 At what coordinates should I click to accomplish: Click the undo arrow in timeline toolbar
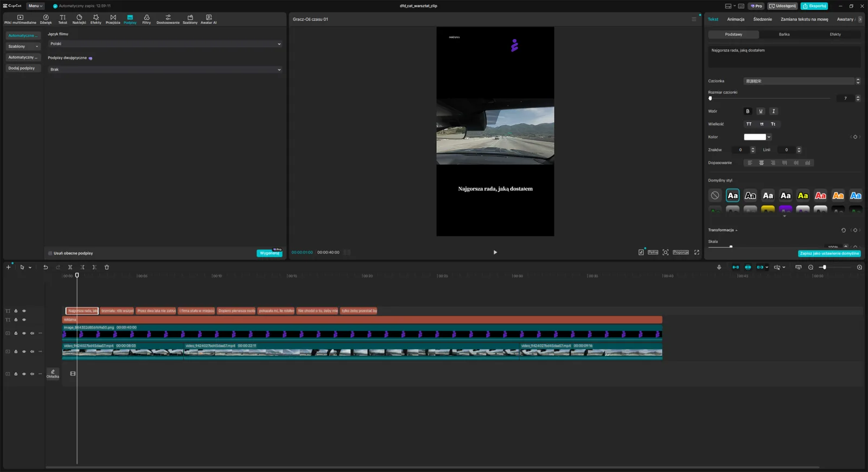coord(46,267)
